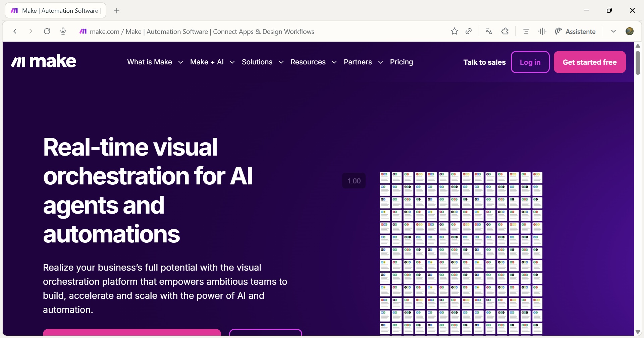Open the Pricing page
644x338 pixels.
(401, 62)
